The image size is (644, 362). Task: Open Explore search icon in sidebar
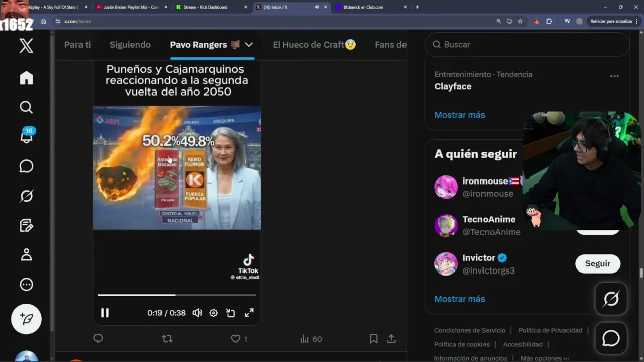tap(26, 107)
